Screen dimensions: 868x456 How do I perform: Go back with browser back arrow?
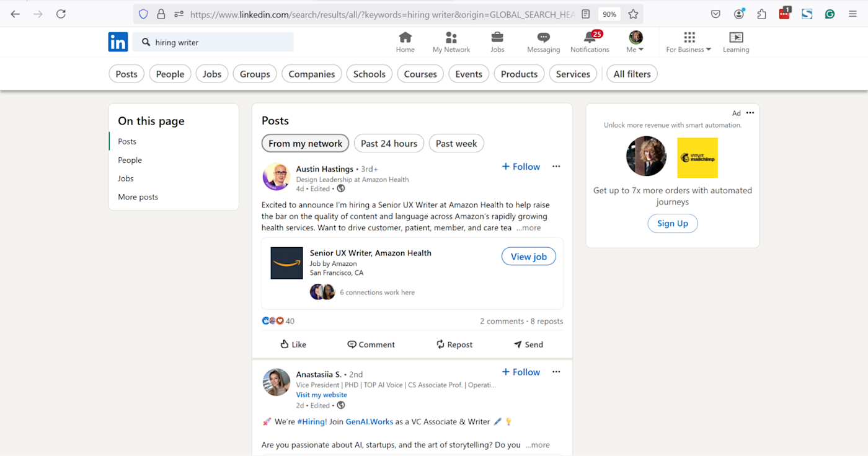click(15, 14)
